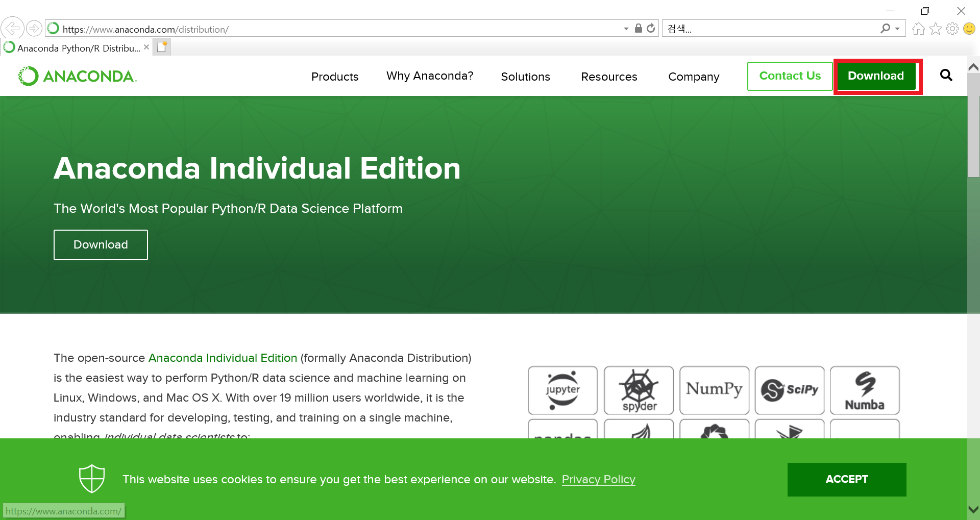The width and height of the screenshot is (980, 520).
Task: Select the Anaconda Python/R Distribu... tab
Action: (x=77, y=48)
